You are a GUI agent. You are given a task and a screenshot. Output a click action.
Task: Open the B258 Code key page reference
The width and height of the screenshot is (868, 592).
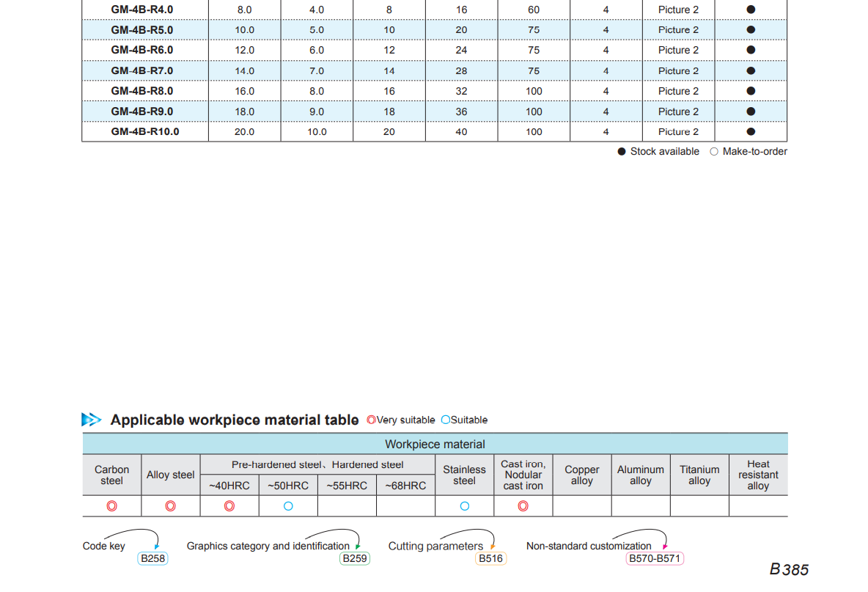(153, 558)
